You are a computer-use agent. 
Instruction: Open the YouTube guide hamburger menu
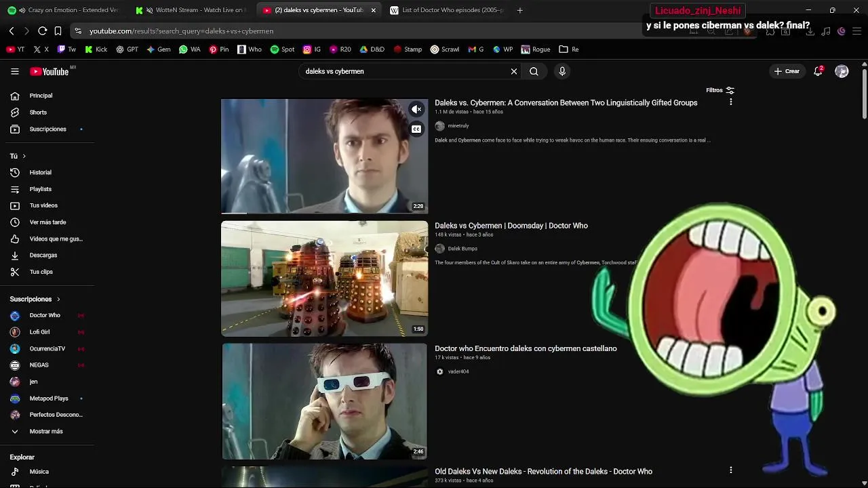pyautogui.click(x=15, y=71)
